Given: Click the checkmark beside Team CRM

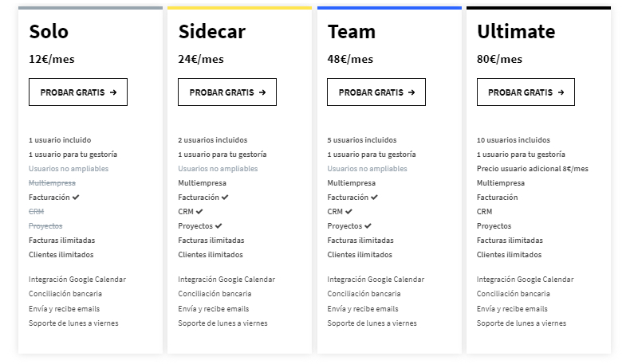Looking at the screenshot, I should click(x=349, y=211).
